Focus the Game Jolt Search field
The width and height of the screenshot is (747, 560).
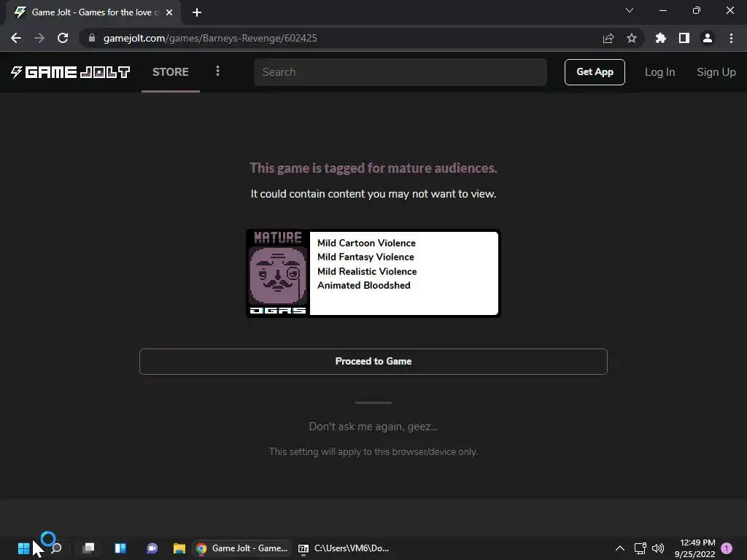tap(400, 72)
